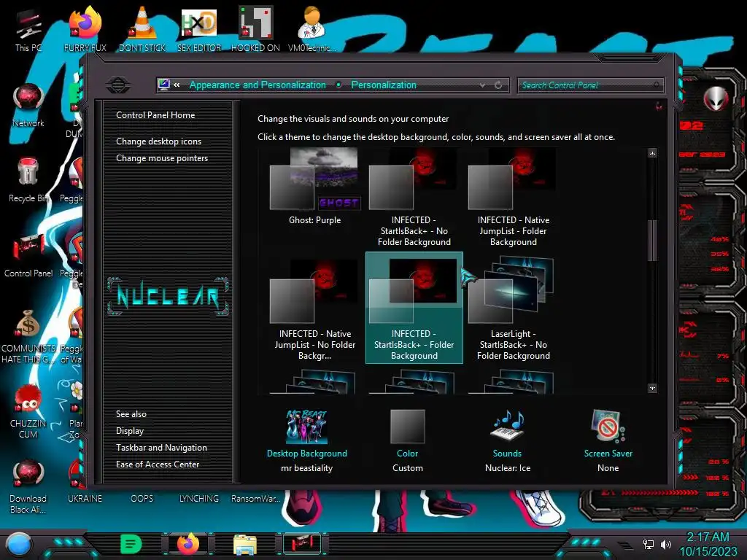Select INFECTED StartIsBack+ Folder Background theme
Viewport: 747px width, 560px height.
click(x=414, y=308)
